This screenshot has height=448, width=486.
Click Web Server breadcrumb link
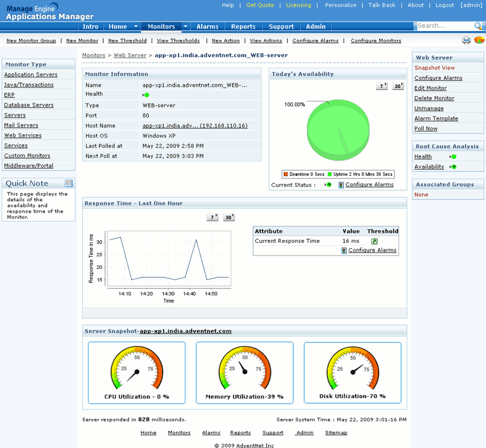click(x=130, y=55)
